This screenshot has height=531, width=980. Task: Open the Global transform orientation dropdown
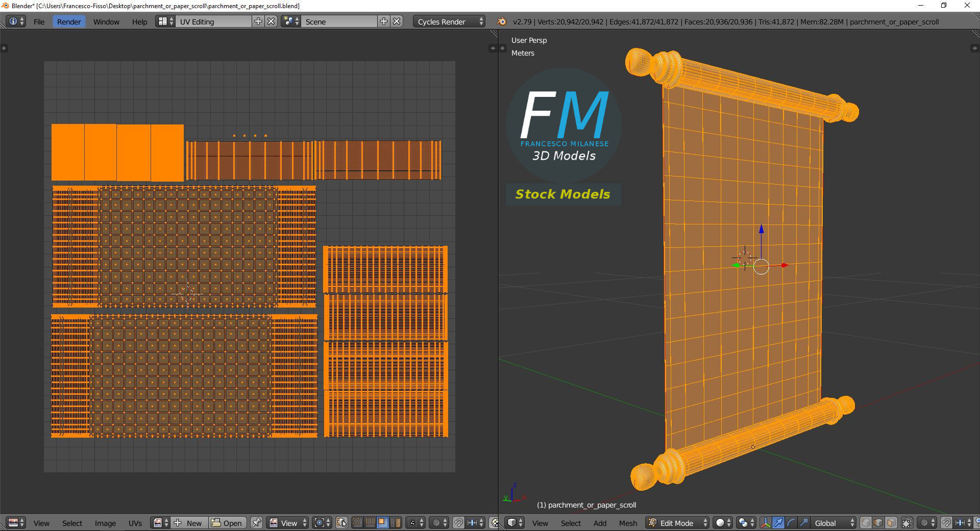click(x=833, y=523)
